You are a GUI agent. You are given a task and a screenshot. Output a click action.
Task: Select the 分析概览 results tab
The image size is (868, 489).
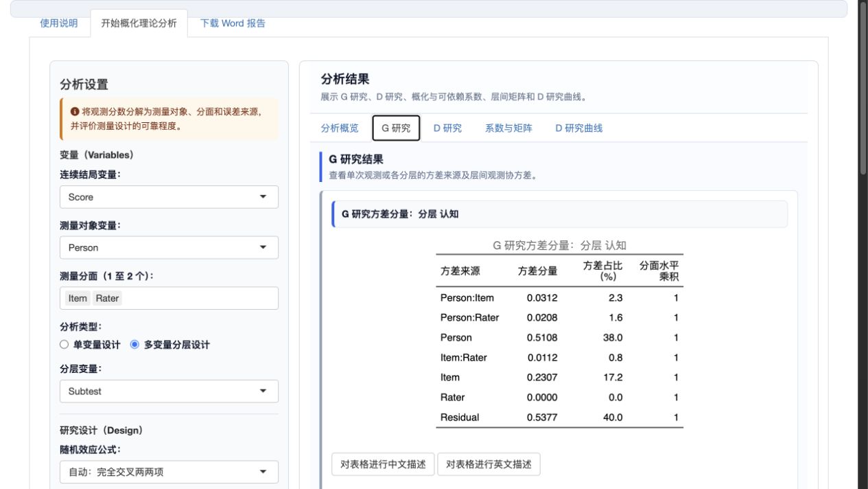click(x=340, y=128)
